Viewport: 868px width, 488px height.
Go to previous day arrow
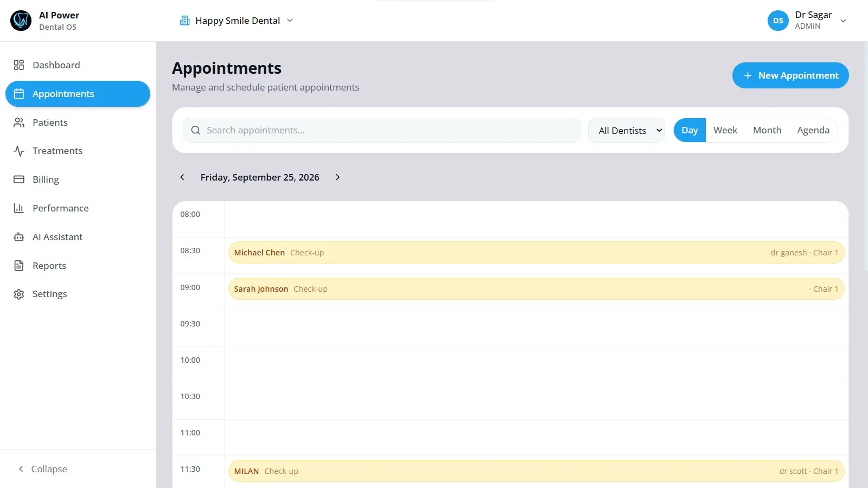tap(182, 177)
